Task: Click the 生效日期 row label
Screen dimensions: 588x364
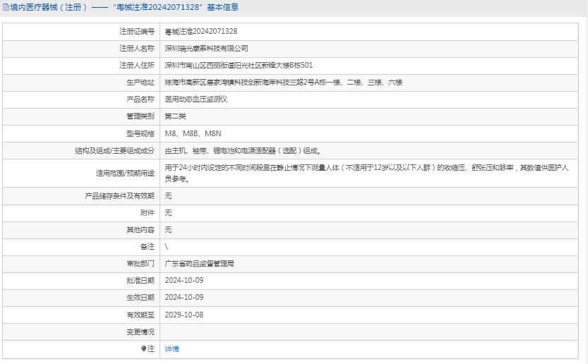Action: pos(140,297)
